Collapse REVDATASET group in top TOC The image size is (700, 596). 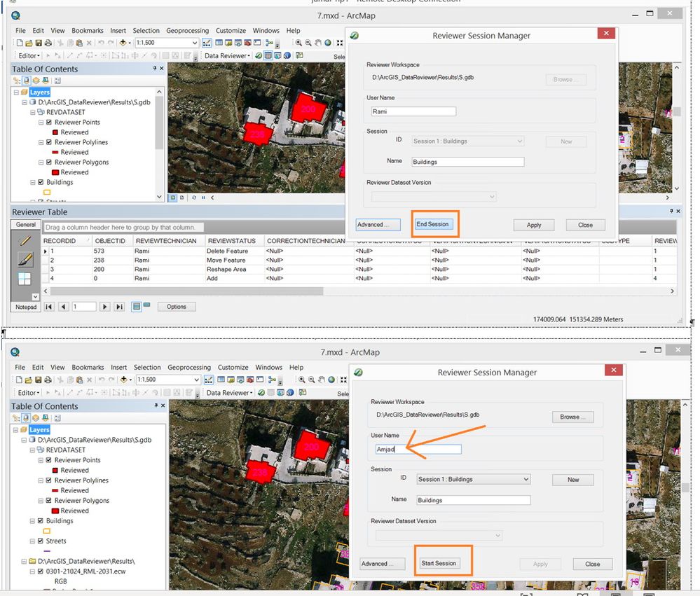click(33, 113)
